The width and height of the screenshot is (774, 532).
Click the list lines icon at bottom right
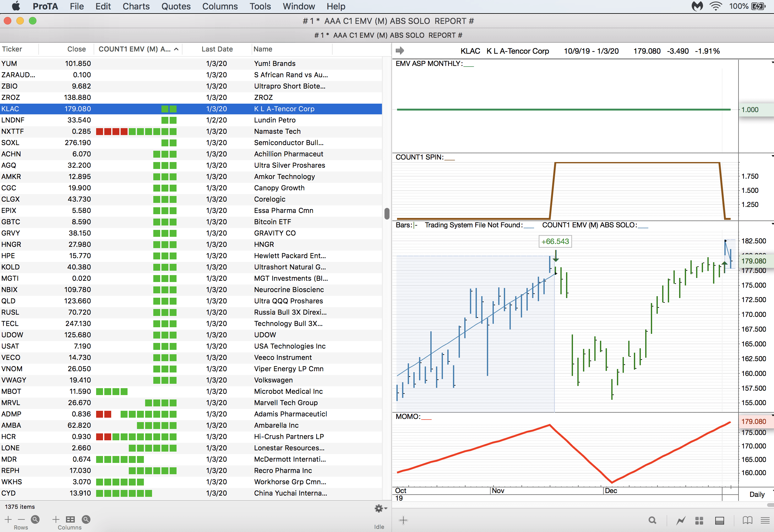(x=765, y=520)
